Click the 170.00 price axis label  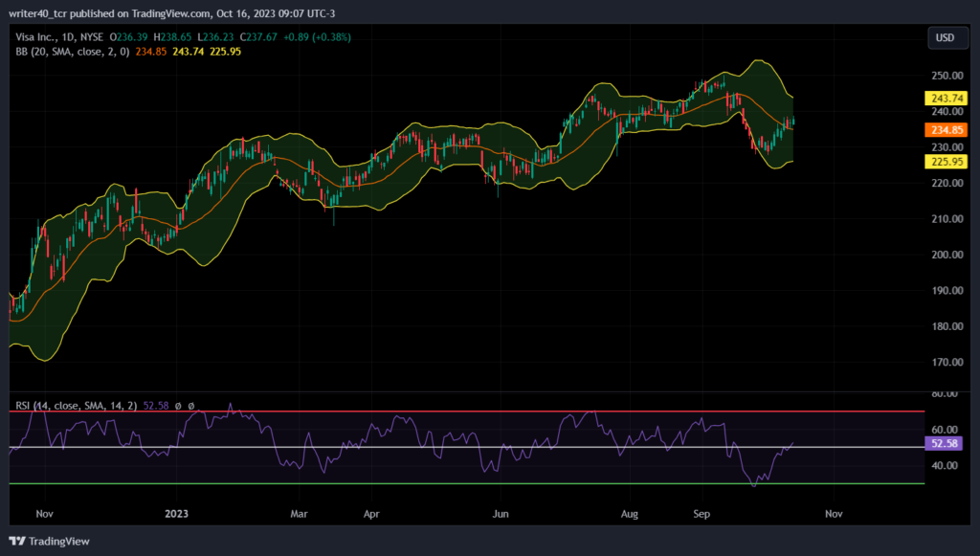click(x=947, y=363)
